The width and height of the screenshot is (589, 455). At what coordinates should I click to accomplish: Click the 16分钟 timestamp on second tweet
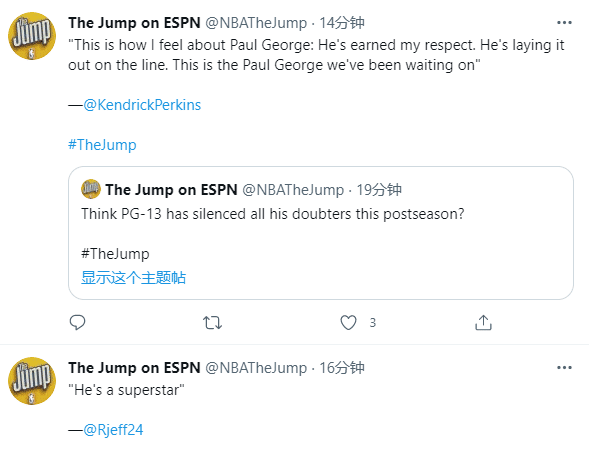tap(341, 367)
